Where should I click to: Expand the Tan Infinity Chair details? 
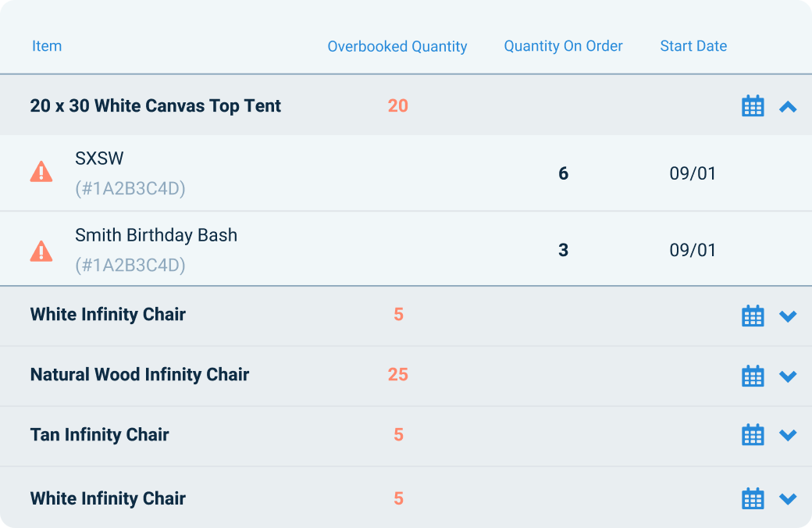coord(788,436)
